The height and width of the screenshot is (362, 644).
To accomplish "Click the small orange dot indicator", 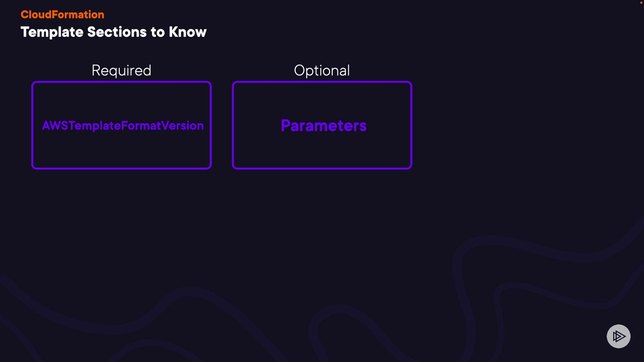I will 641,3.
